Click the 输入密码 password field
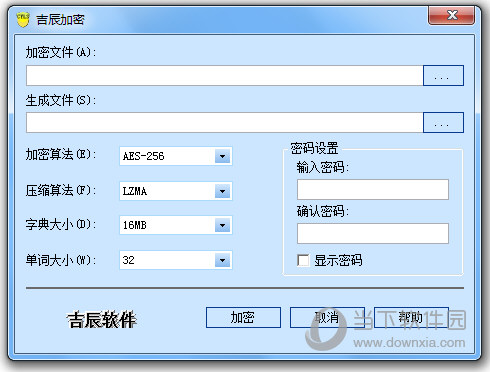Image resolution: width=490 pixels, height=372 pixels. [373, 189]
